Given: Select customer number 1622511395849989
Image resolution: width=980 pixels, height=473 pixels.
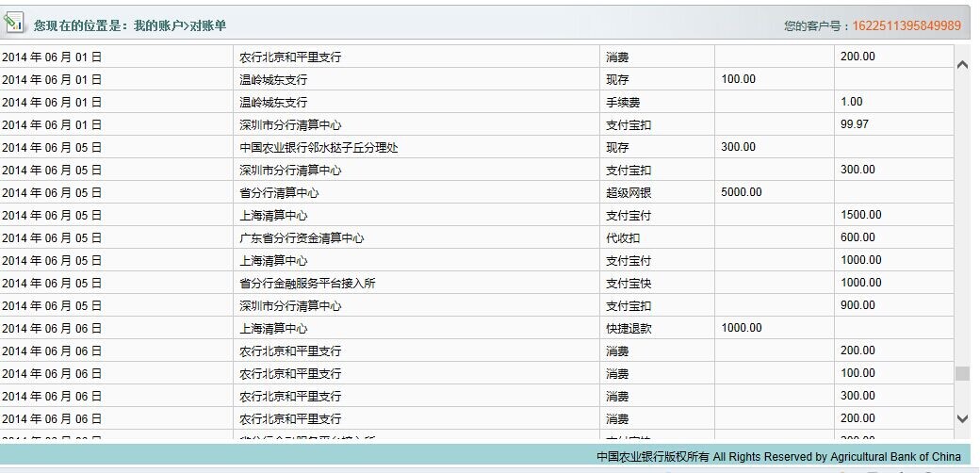Looking at the screenshot, I should (906, 25).
